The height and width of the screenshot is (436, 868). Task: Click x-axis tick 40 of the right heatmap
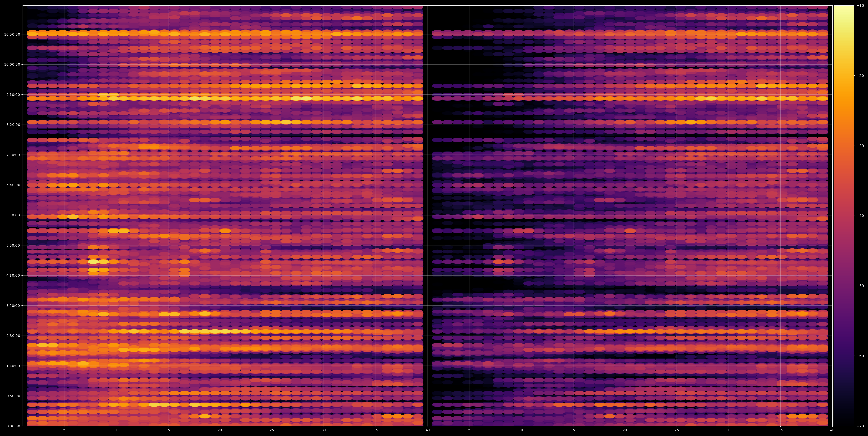[x=832, y=430]
